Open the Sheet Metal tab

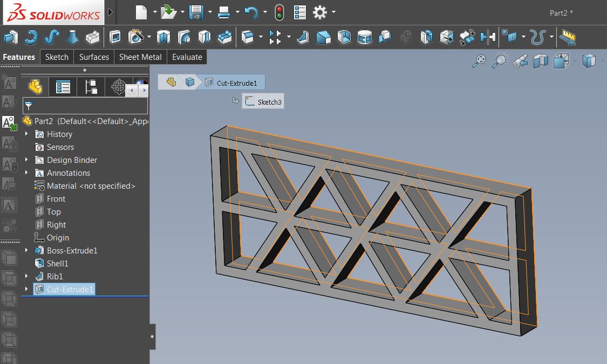[x=140, y=57]
